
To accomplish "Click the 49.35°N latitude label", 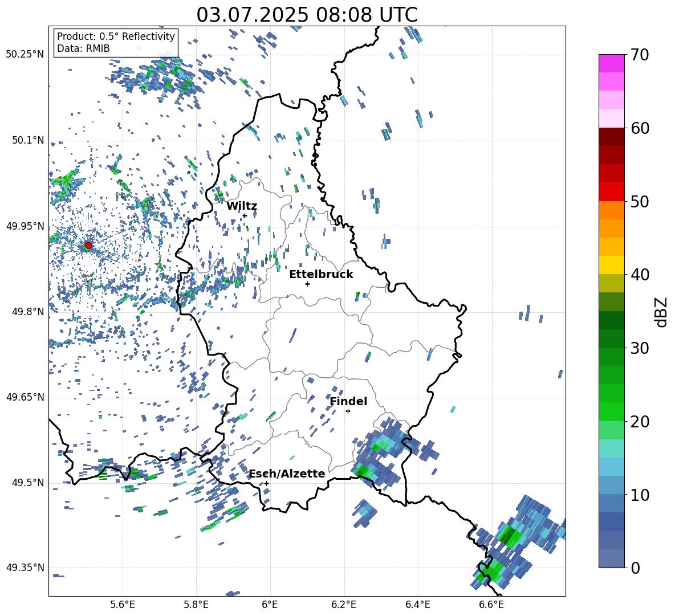I will (25, 568).
